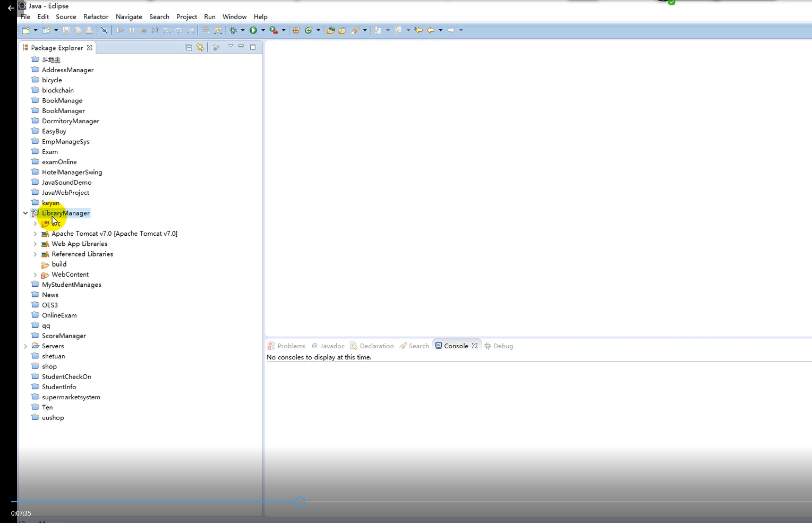Click the Step Return icon

[x=191, y=30]
